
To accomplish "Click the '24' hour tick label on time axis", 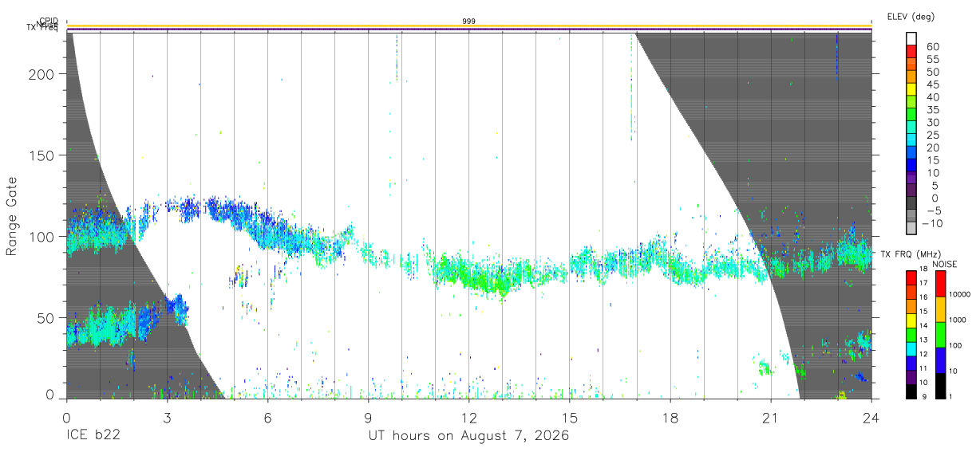I will click(x=871, y=418).
